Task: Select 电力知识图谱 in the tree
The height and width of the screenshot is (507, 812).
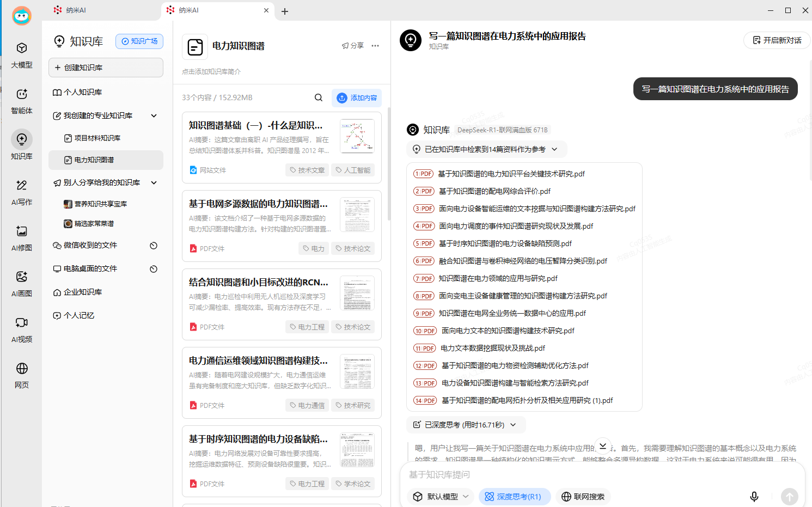Action: click(106, 160)
